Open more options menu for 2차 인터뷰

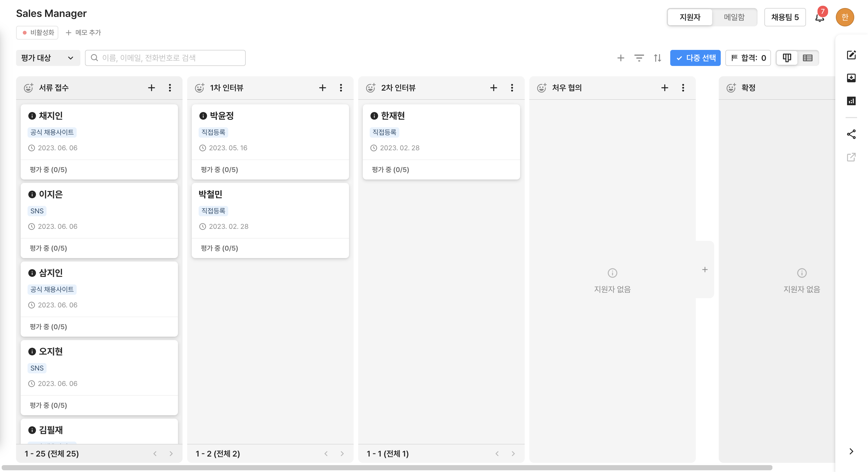(x=512, y=88)
